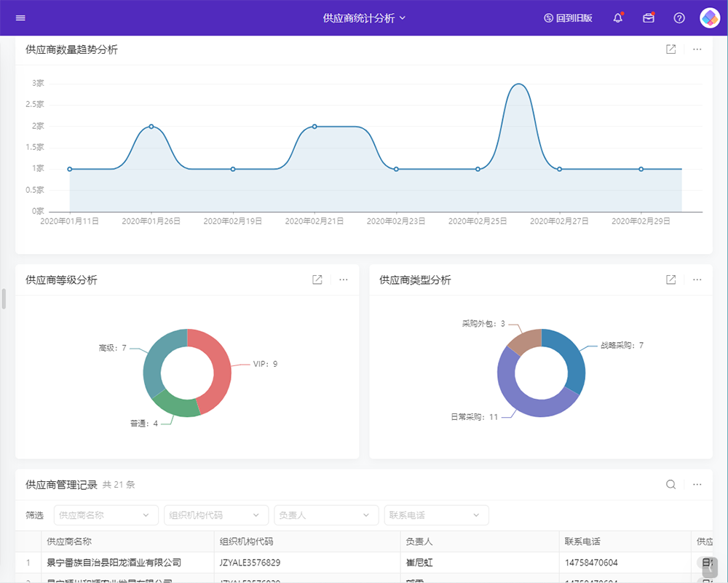Screen dimensions: 728x583
Task: Expand 供应商类型分析 to fullscreen
Action: [x=670, y=279]
